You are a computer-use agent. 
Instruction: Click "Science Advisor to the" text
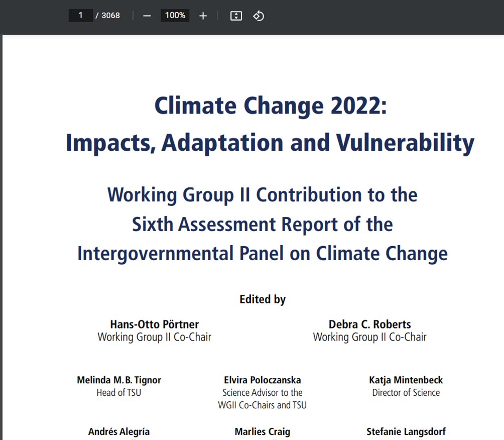click(262, 393)
